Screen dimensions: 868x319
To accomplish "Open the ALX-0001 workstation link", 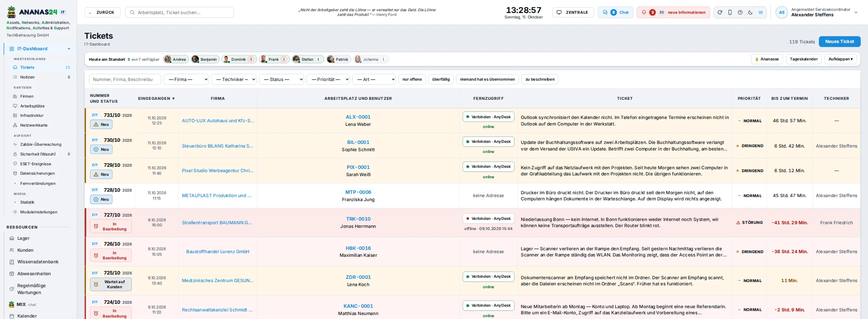I will click(x=358, y=117).
